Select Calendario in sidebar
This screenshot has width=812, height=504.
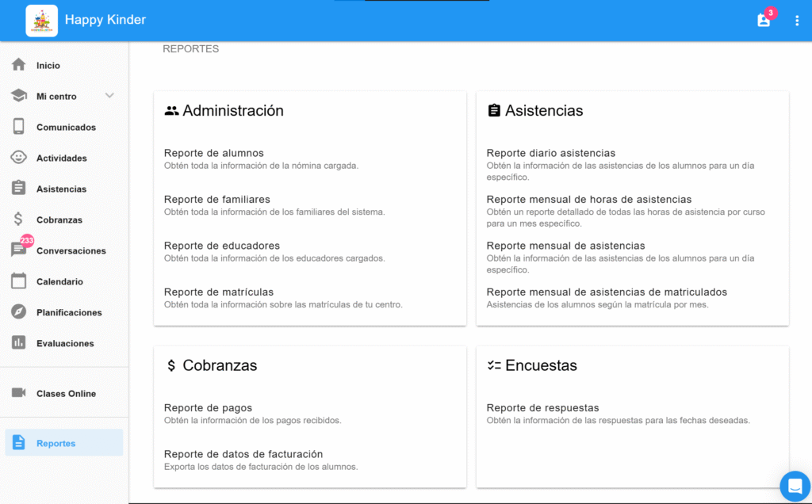click(59, 281)
